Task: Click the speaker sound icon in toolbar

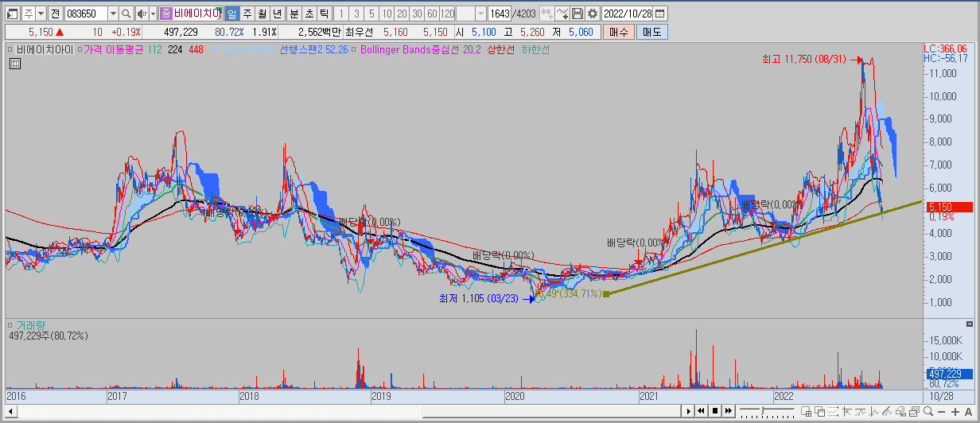Action: tap(141, 14)
